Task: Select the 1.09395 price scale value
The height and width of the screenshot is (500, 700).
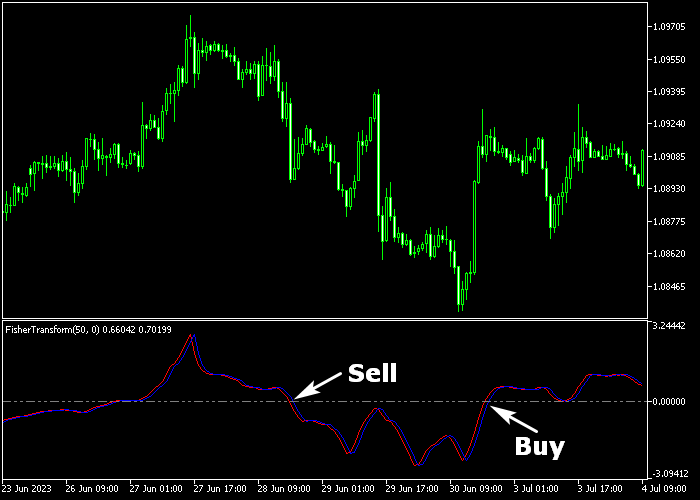Action: tap(669, 92)
